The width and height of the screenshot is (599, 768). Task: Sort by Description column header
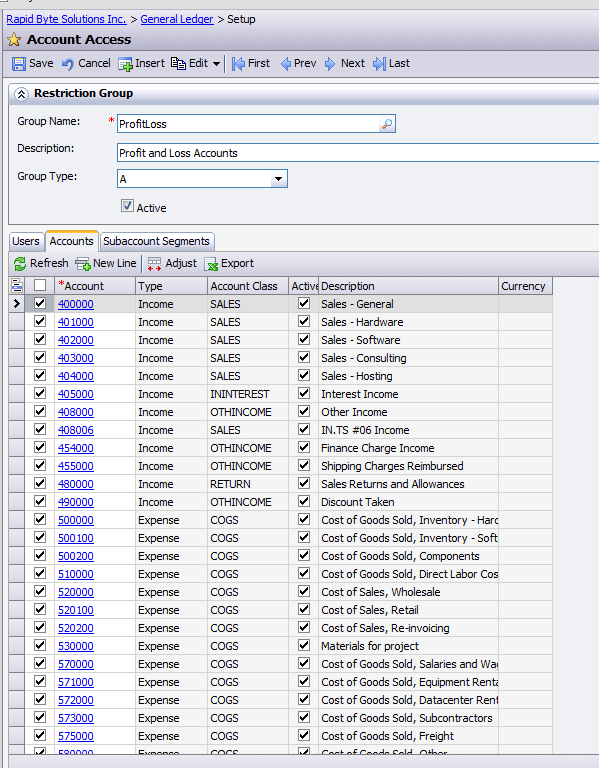click(x=408, y=286)
